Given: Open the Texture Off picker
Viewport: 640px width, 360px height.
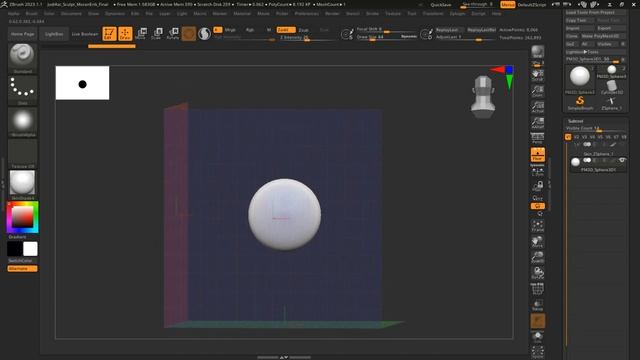Looking at the screenshot, I should tap(22, 154).
